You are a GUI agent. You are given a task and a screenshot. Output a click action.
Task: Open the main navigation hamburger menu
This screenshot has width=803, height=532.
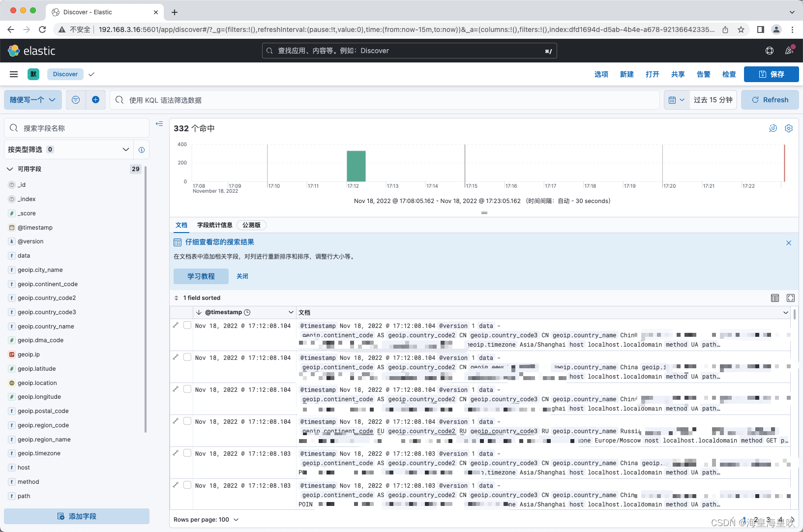click(x=14, y=74)
